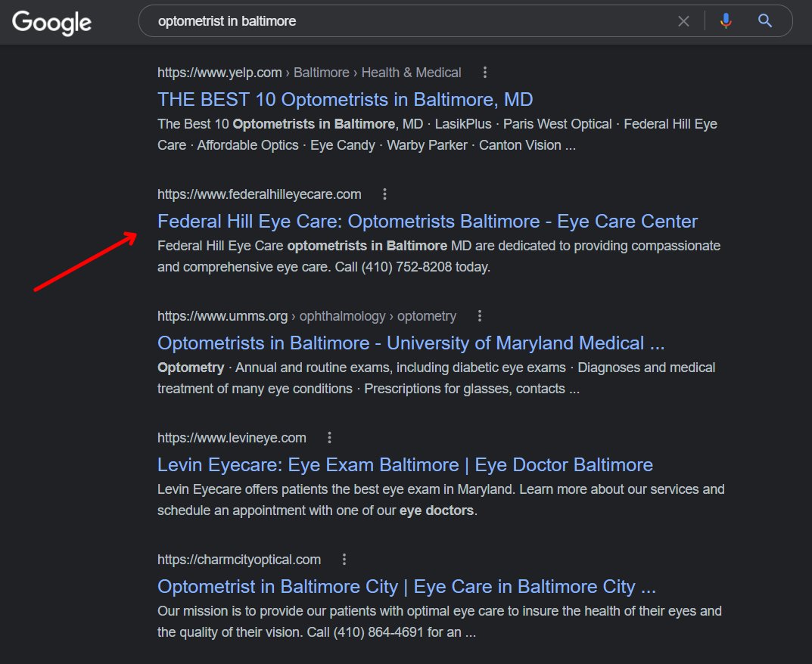Open the three-dot menu beside levineye.com
Image resolution: width=812 pixels, height=664 pixels.
point(329,438)
